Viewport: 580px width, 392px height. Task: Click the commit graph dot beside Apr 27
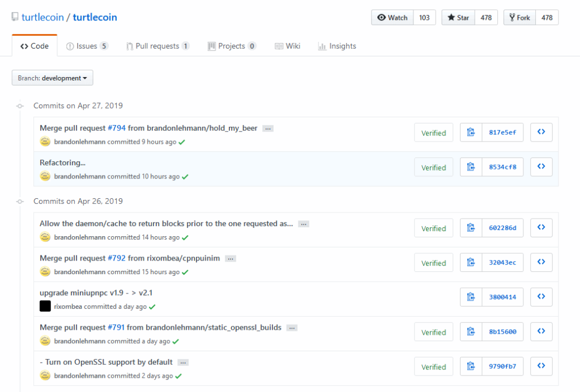[x=20, y=105]
